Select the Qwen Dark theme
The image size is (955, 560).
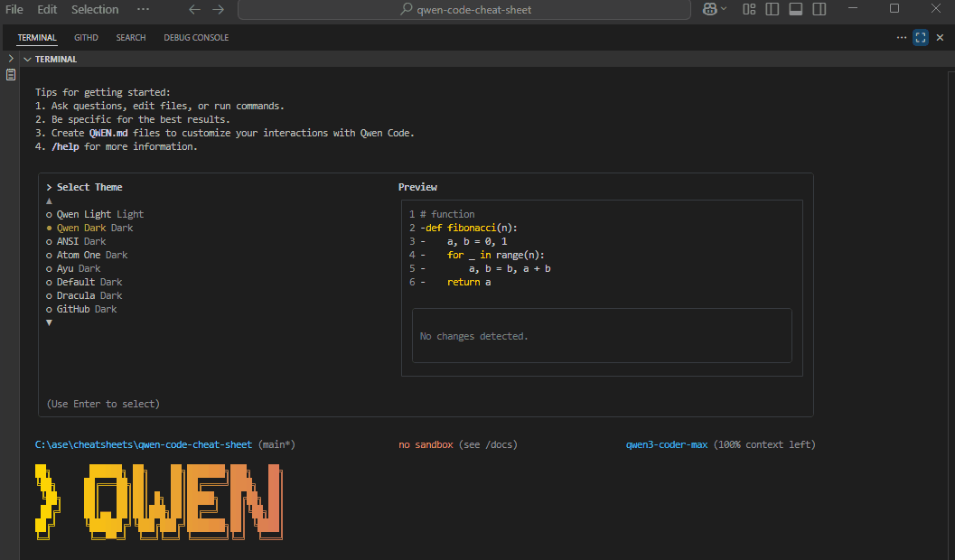pos(90,228)
